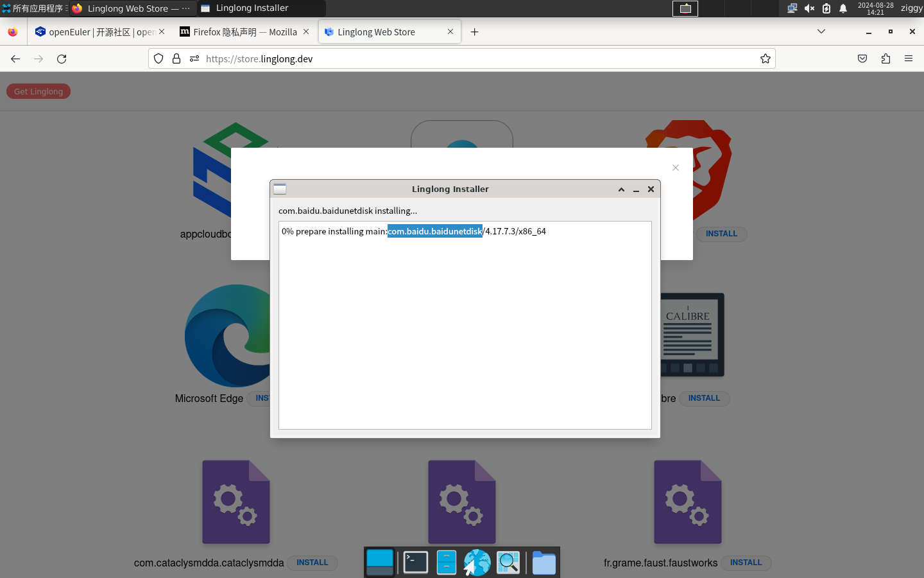Viewport: 924px width, 578px height.
Task: Click the Firefox View icon in tab bar
Action: (13, 31)
